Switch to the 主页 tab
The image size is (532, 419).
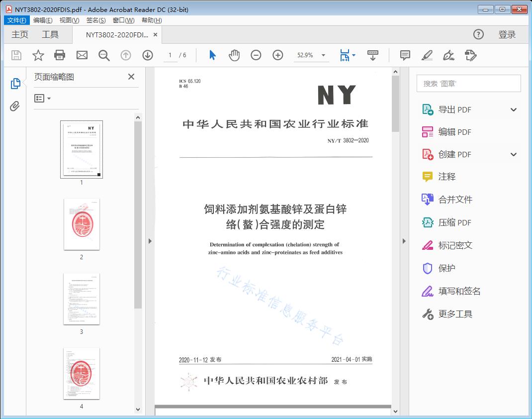click(x=20, y=34)
